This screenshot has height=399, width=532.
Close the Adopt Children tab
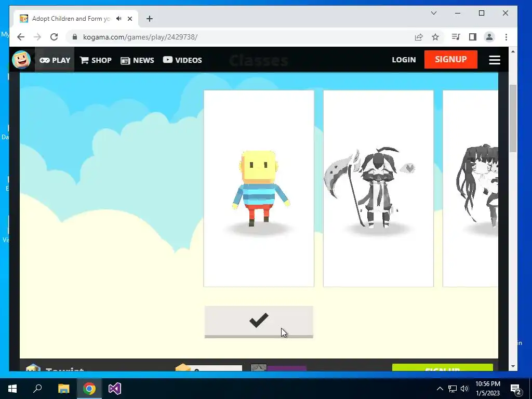(x=129, y=19)
